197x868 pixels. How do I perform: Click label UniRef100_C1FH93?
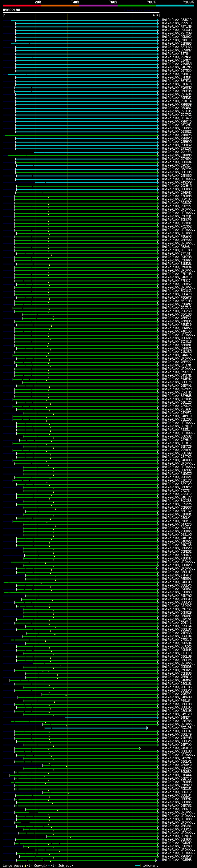point(177,43)
